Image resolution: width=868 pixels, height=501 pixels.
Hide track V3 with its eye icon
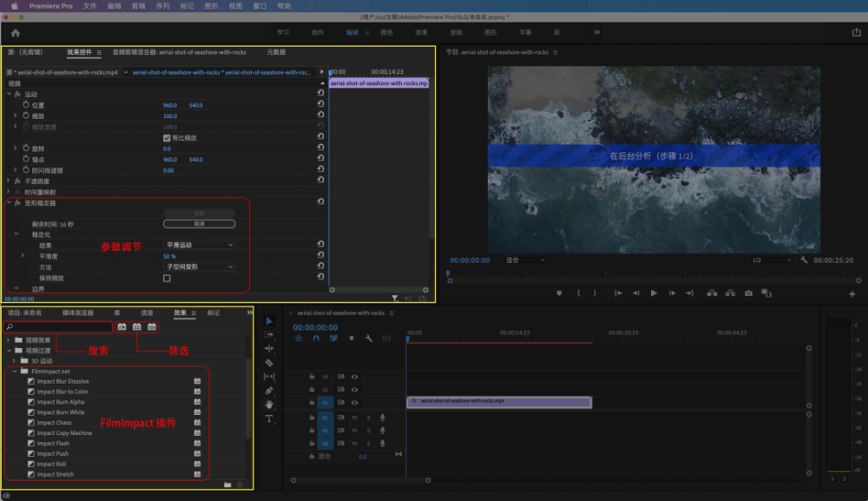[x=355, y=377]
